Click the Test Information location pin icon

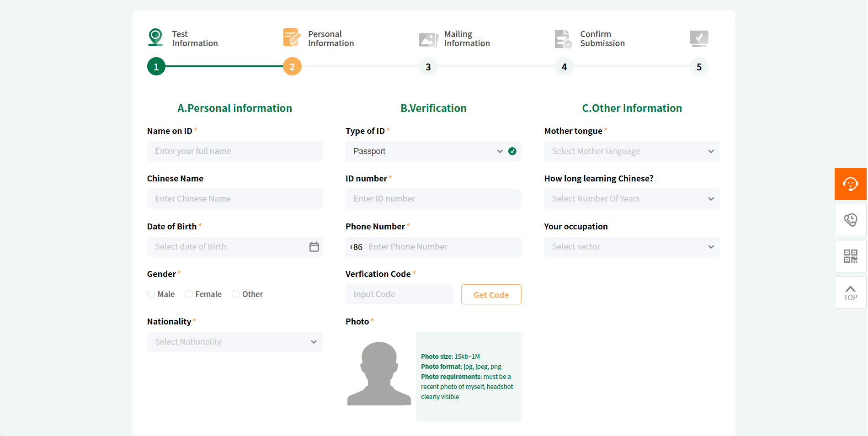coord(156,37)
